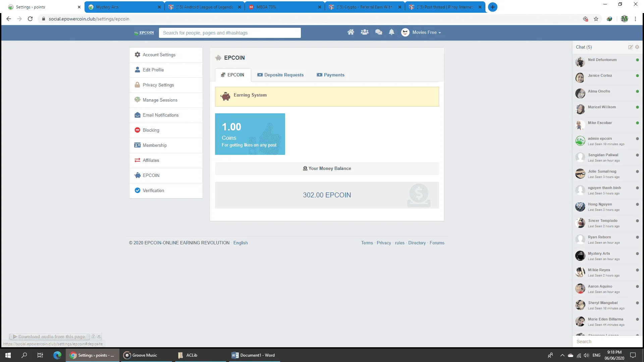Open the Windows Start menu
The image size is (644, 362).
tap(8, 355)
